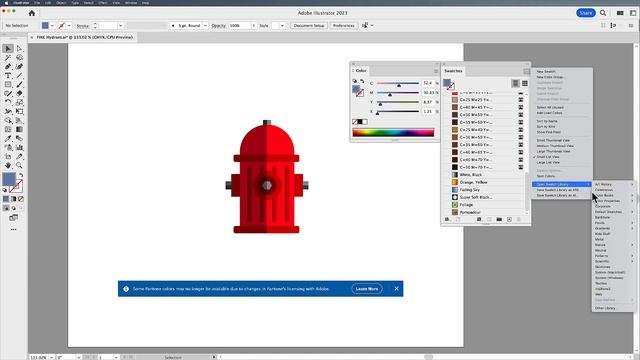The width and height of the screenshot is (640, 360).
Task: Select the Type tool
Action: tap(8, 76)
